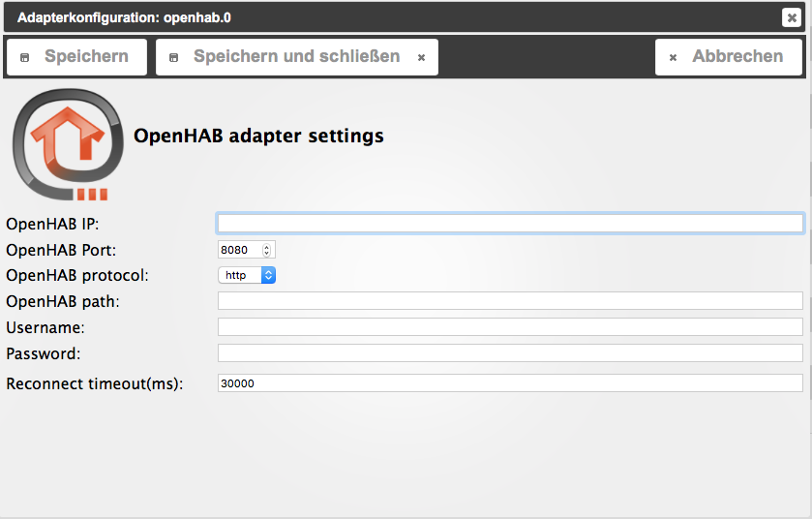Click the floppy-disk icon on Speichern

pyautogui.click(x=25, y=58)
